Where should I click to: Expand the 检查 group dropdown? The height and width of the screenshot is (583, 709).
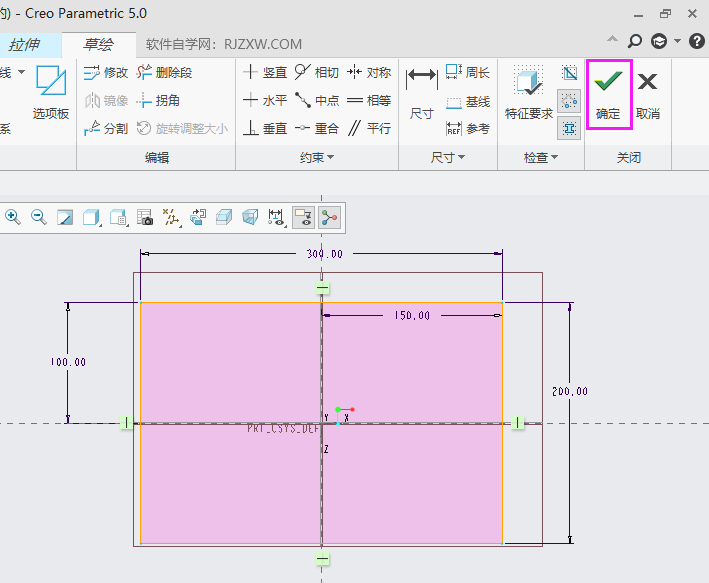click(x=540, y=158)
